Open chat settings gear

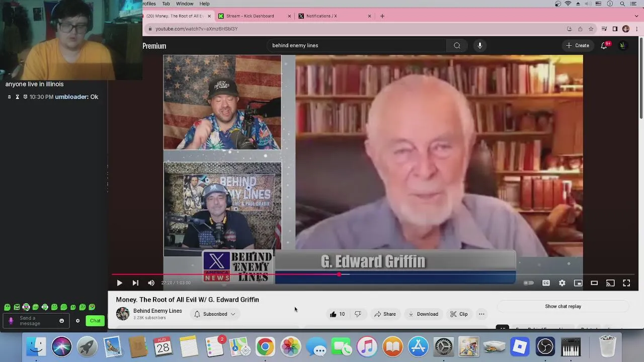click(77, 321)
